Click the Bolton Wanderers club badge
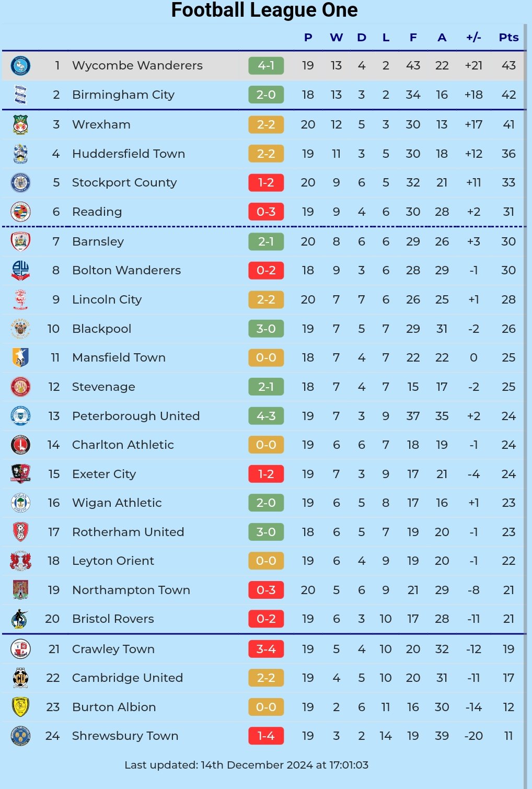 pos(20,271)
